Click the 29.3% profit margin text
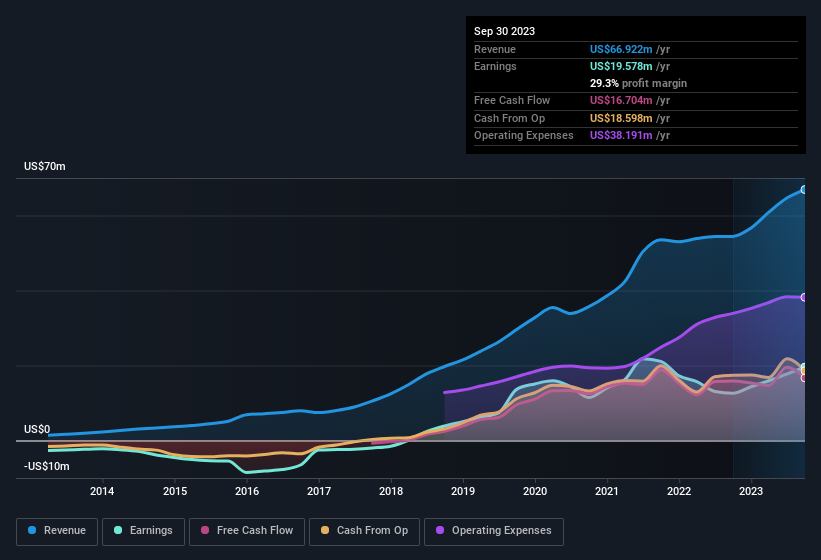The image size is (821, 560). 638,83
